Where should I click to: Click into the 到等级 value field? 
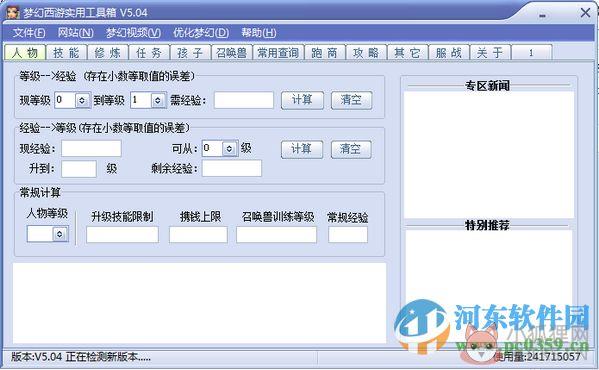tap(141, 100)
